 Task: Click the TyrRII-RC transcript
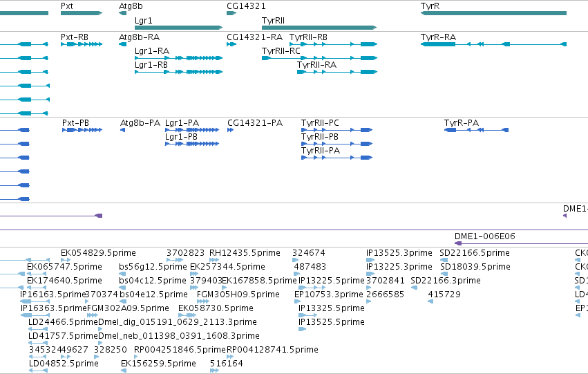pyautogui.click(x=319, y=58)
